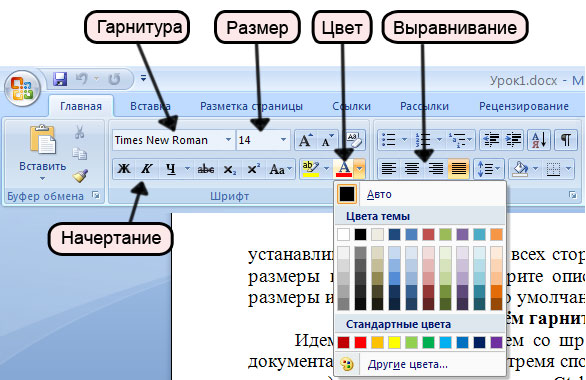Open the multilevel list button
586x380 pixels.
[x=460, y=140]
